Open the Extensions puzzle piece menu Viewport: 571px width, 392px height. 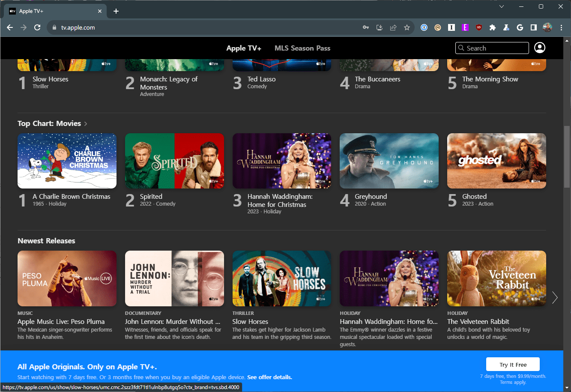(493, 27)
